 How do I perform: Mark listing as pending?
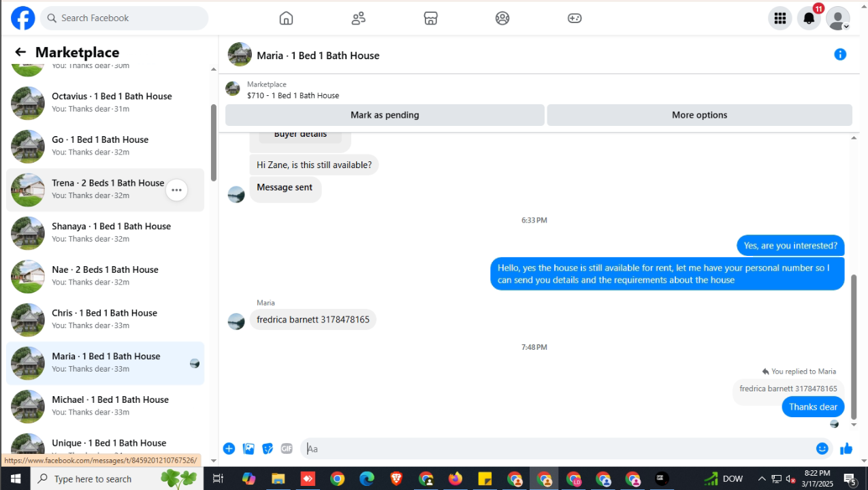[385, 115]
